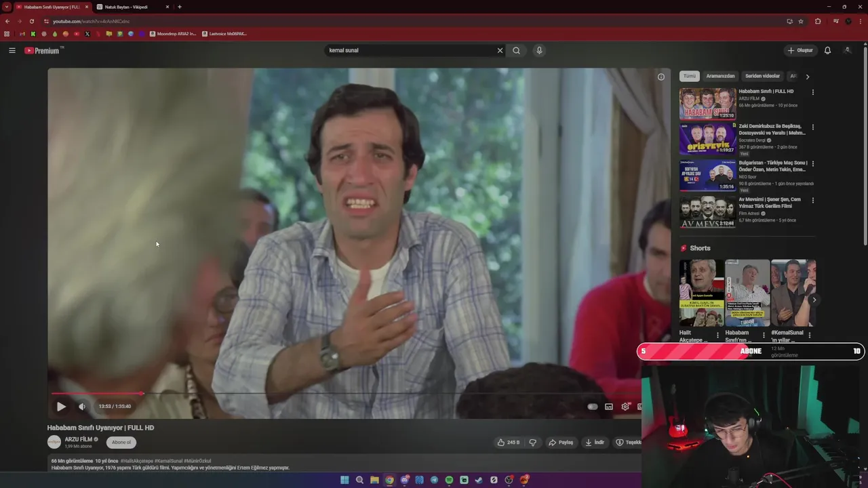
Task: Open the Zeki Demirkubuz video thumbnail
Action: (x=707, y=140)
